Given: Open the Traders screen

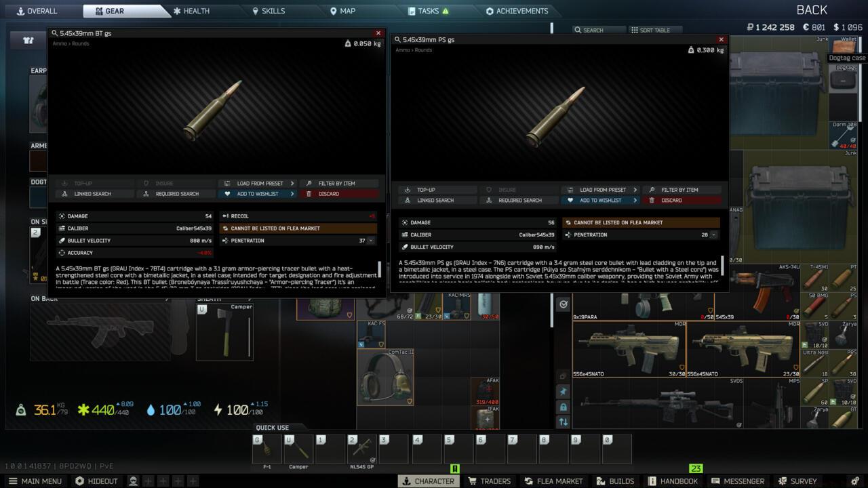Looking at the screenshot, I should pos(491,481).
